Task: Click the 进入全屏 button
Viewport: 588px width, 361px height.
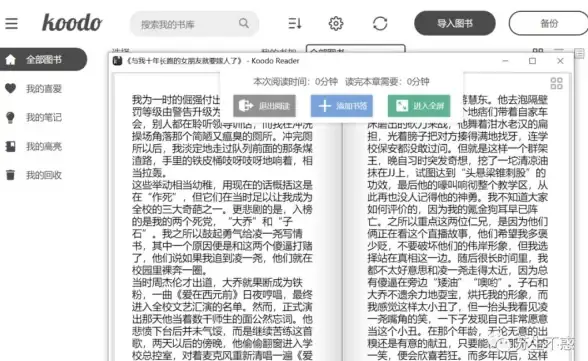Action: [x=419, y=106]
